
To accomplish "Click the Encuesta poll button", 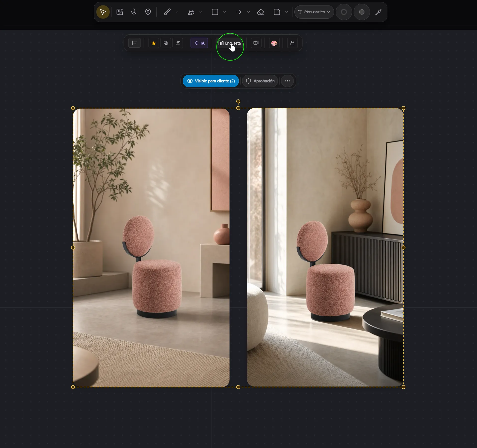I will click(x=230, y=43).
